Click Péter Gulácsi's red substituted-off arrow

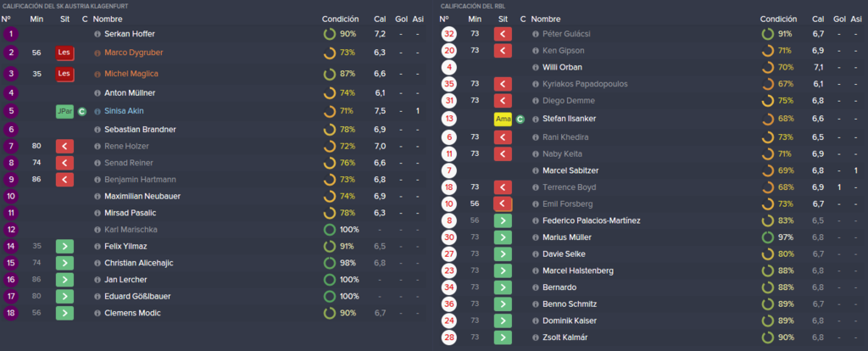pyautogui.click(x=504, y=34)
